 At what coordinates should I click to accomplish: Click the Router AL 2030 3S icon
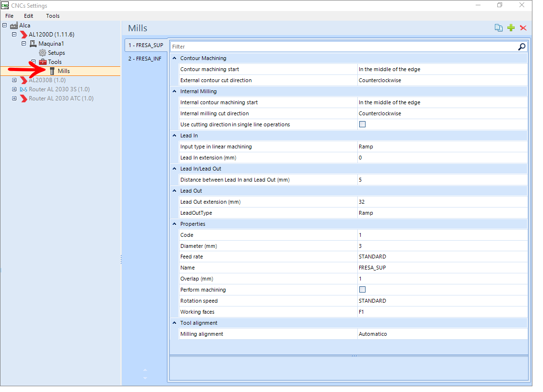point(24,89)
